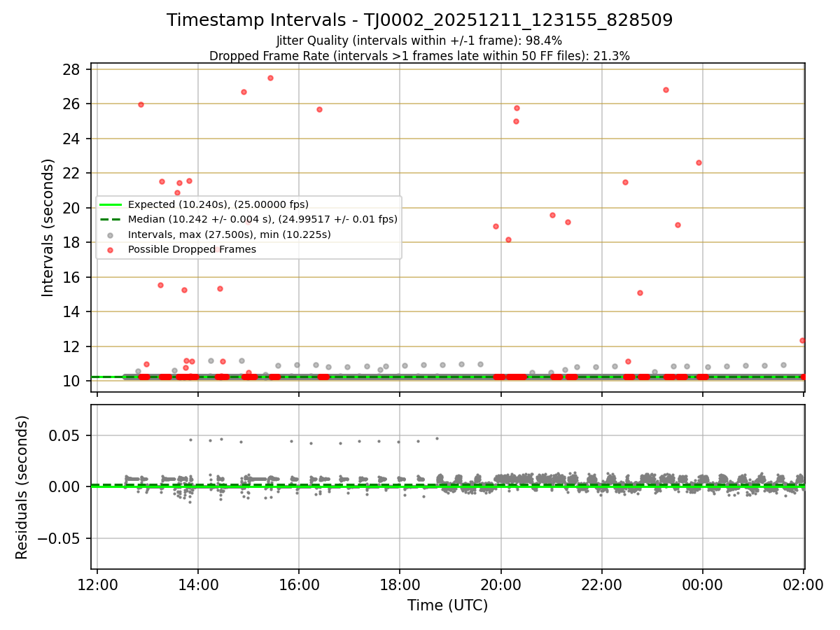Click the plot title 'Timestamp Intervals - TJ0002_20251211_123155_828509'
This screenshot has width=840, height=630.
(x=419, y=20)
